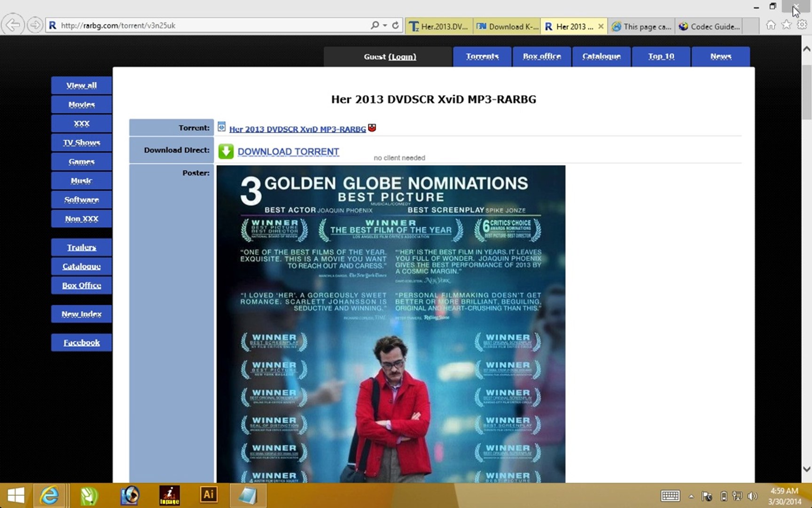Click the battery tray icon

click(x=724, y=496)
